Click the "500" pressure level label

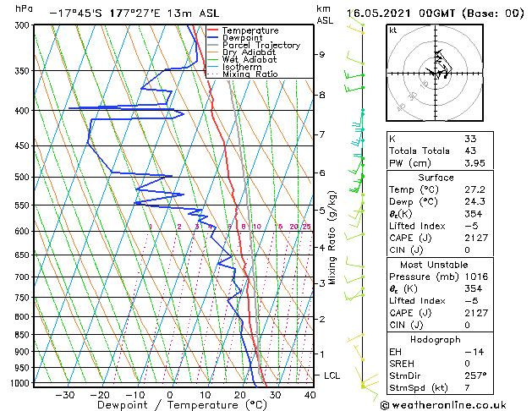24,178
